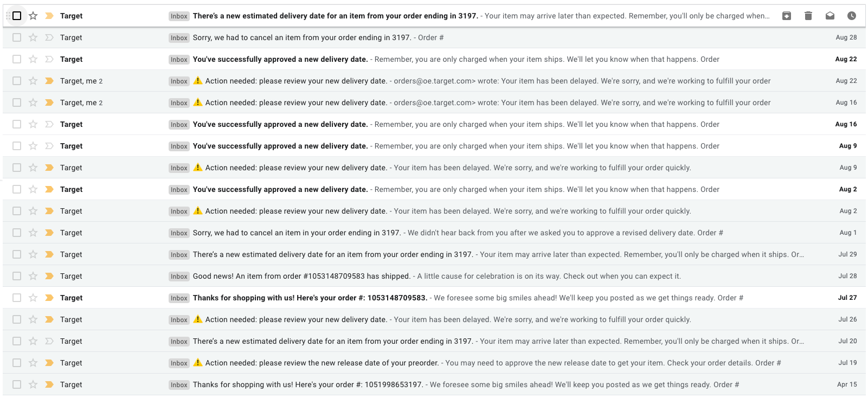Snooze the top Target email with the clock icon
The image size is (868, 398).
point(851,16)
